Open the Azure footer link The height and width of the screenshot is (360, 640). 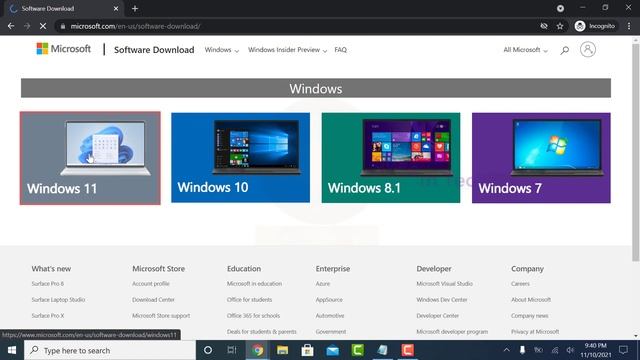[323, 284]
